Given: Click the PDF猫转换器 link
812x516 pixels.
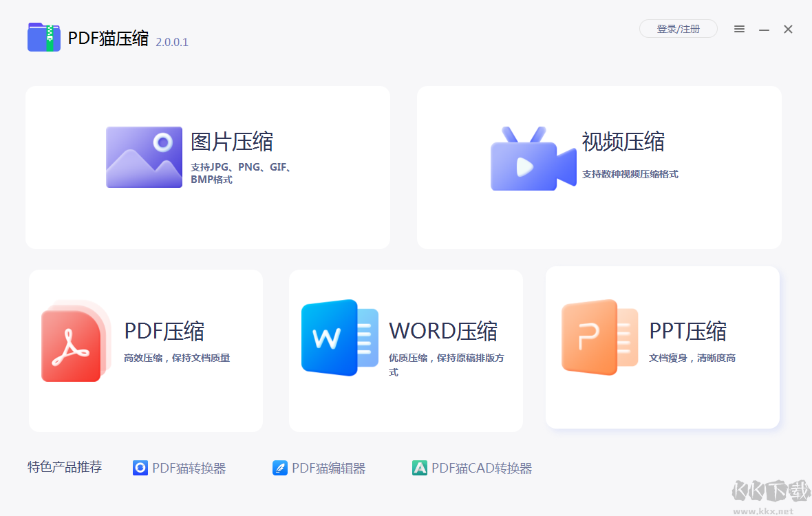Looking at the screenshot, I should [x=189, y=468].
